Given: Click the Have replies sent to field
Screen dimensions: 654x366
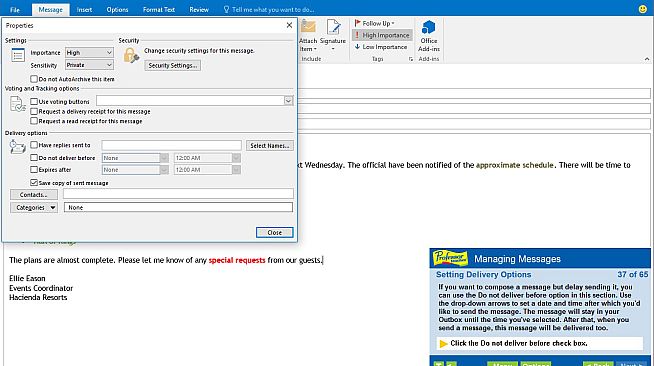Looking at the screenshot, I should (x=171, y=145).
